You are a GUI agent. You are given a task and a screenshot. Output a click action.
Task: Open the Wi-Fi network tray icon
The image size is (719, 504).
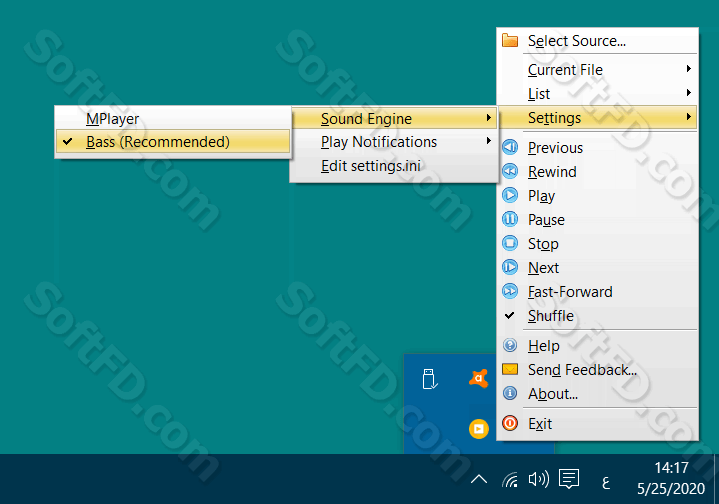coord(510,480)
